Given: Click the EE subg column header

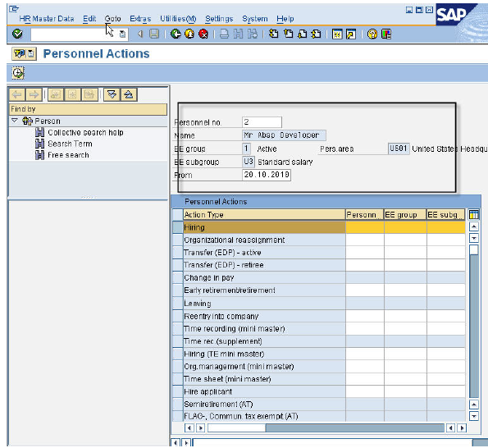Looking at the screenshot, I should [445, 214].
